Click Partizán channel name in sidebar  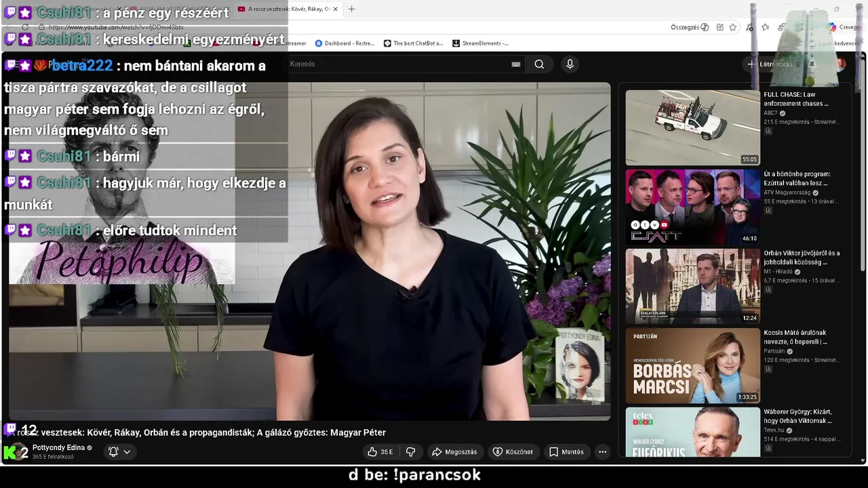774,351
